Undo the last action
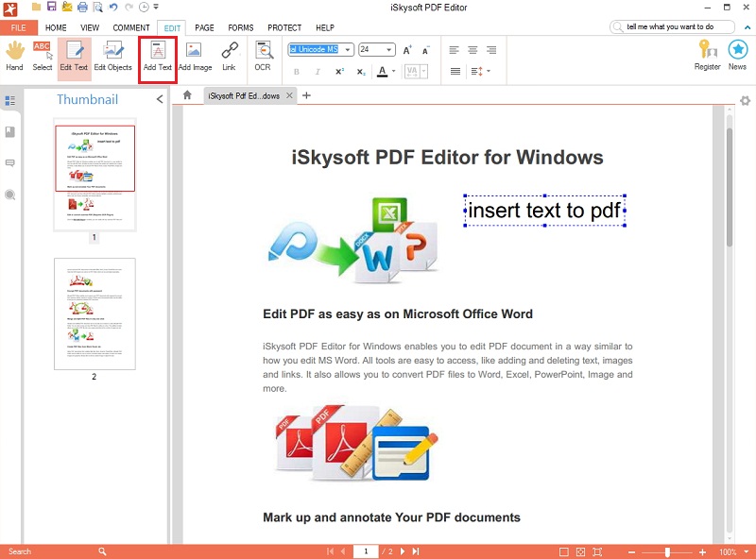Viewport: 756px width, 559px height. [x=113, y=7]
